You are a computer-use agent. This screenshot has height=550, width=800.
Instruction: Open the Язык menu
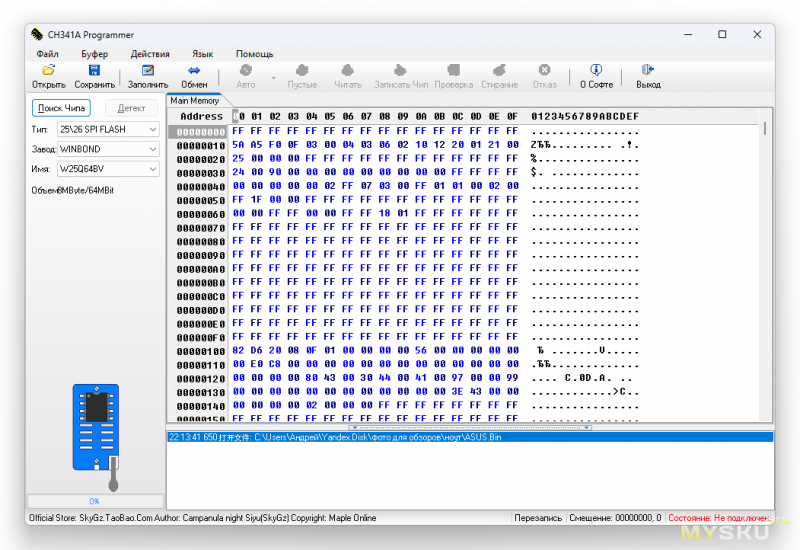click(202, 54)
